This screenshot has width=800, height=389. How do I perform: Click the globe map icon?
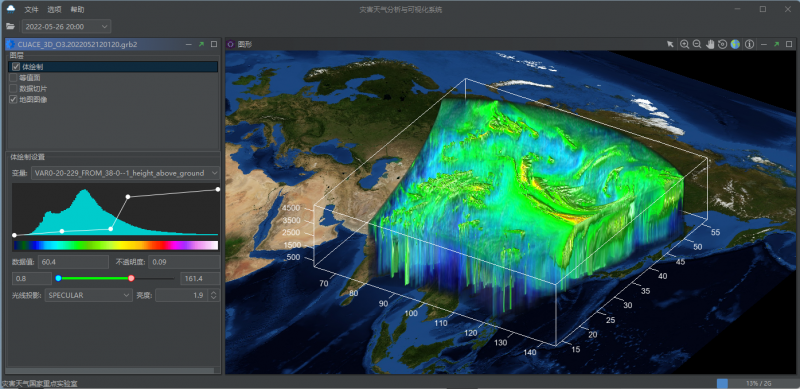point(735,44)
